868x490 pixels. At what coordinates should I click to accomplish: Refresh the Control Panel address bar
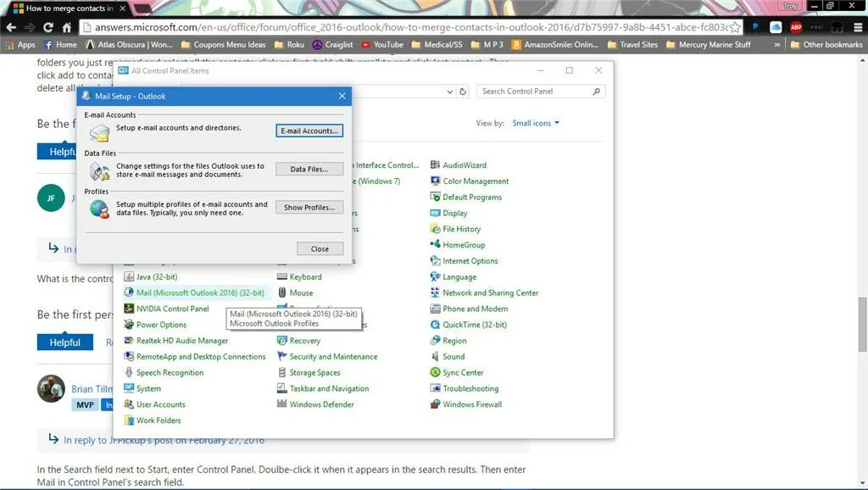pos(463,92)
